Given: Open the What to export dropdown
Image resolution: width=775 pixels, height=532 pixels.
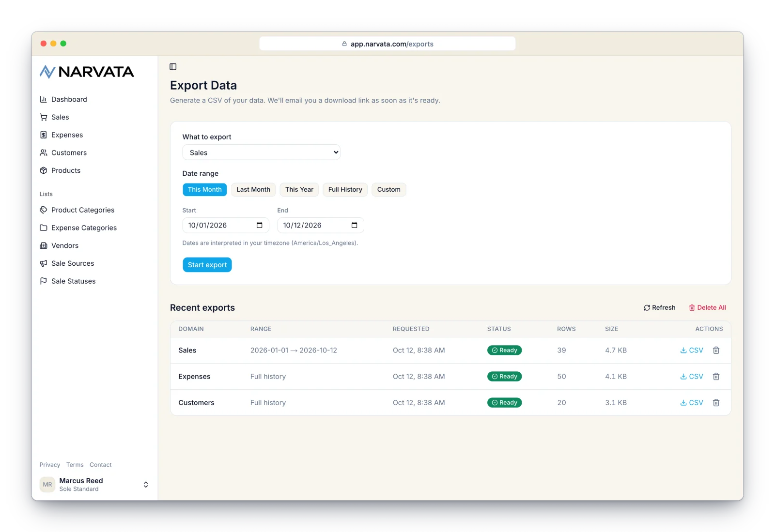Looking at the screenshot, I should click(x=261, y=152).
